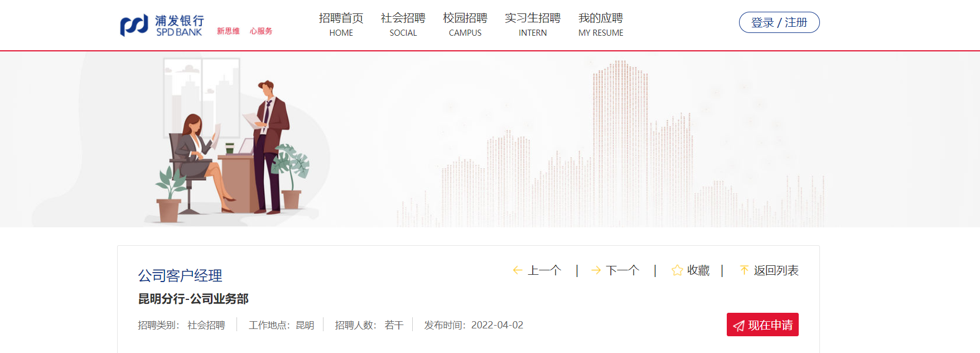Click the job title 公司客户经理
The image size is (980, 353).
click(180, 275)
